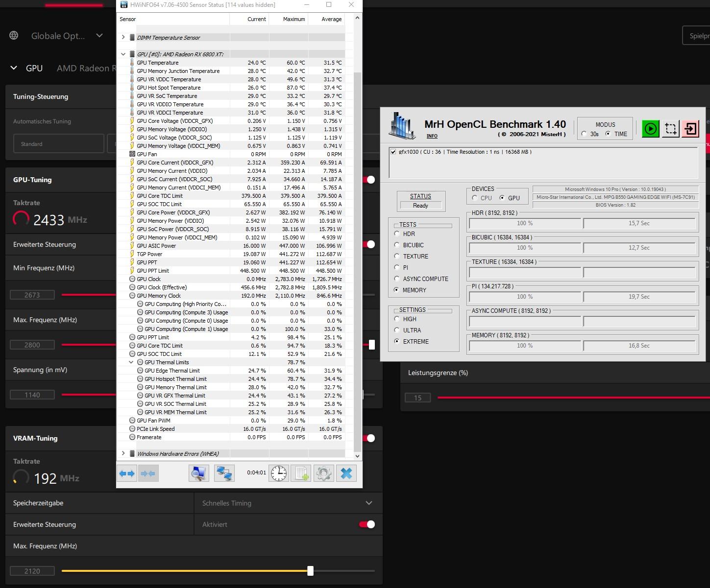Adjust the VRAM Max. Frequenz yellow slider handle
The width and height of the screenshot is (710, 588).
[x=310, y=571]
